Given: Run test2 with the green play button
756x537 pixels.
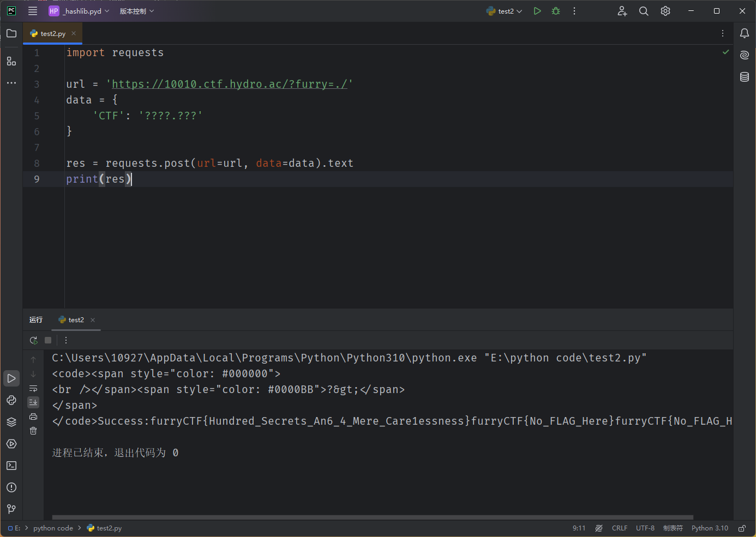Looking at the screenshot, I should click(x=537, y=11).
